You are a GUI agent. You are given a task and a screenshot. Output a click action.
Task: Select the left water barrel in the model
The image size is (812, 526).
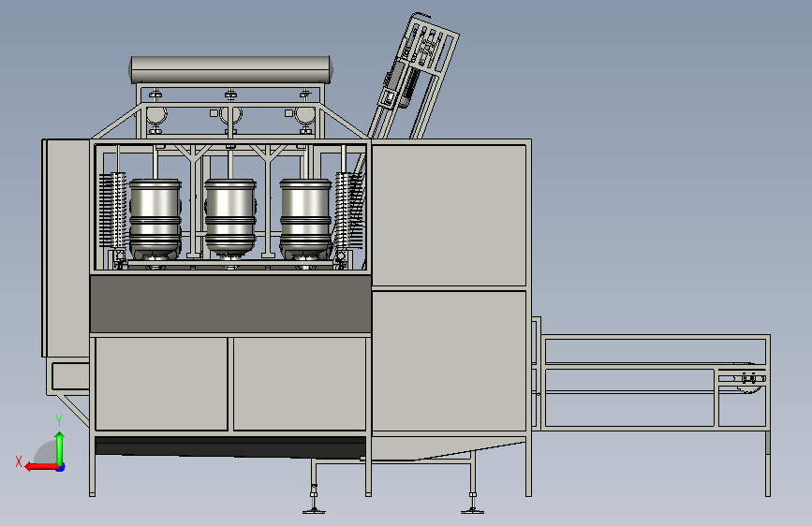click(x=155, y=218)
